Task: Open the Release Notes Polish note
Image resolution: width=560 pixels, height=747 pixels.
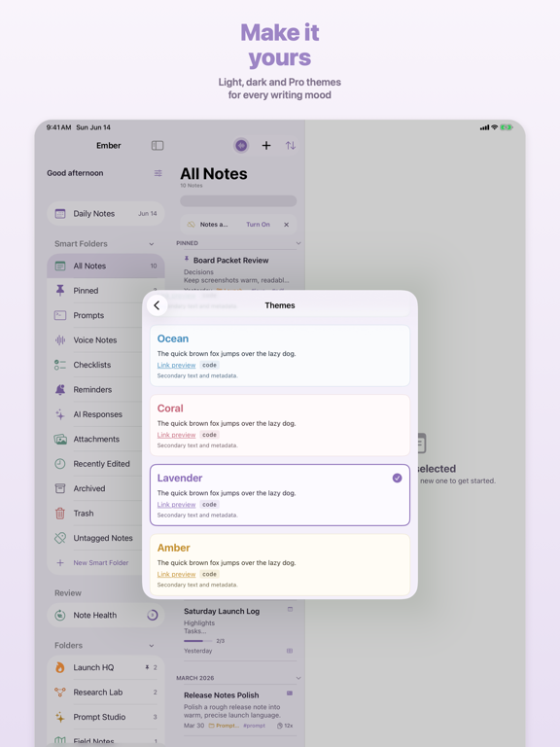Action: [238, 711]
